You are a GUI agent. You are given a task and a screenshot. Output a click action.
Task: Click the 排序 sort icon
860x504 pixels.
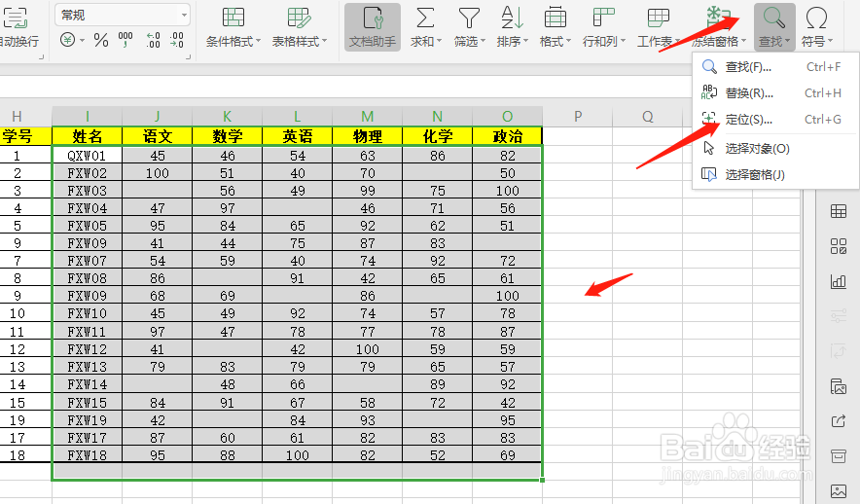(x=512, y=18)
